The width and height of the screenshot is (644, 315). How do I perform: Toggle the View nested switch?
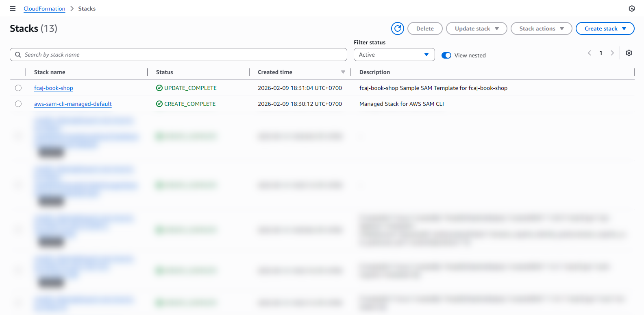(446, 55)
